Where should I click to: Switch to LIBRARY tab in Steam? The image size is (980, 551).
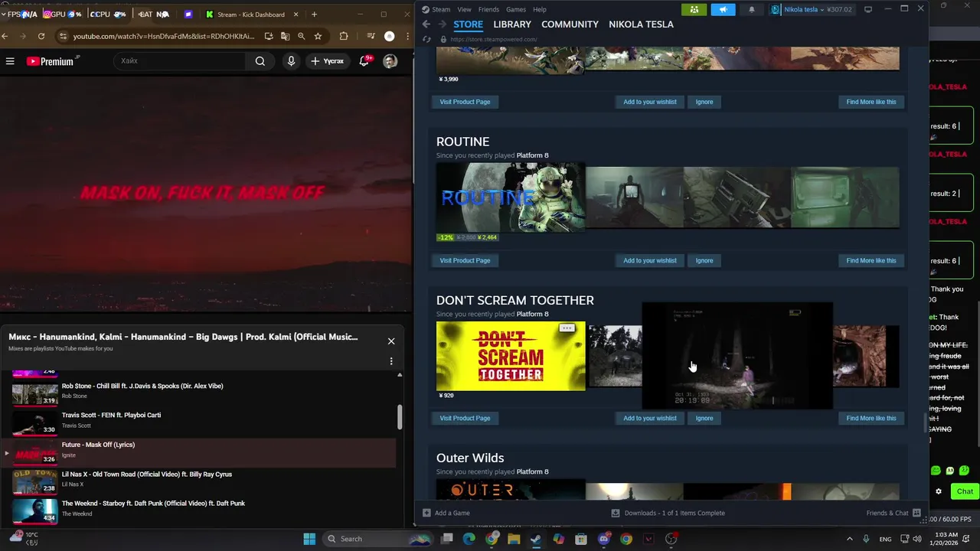[x=512, y=24]
